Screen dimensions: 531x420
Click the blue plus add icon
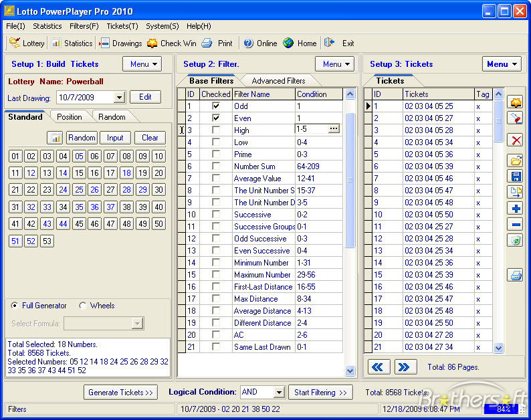point(516,208)
